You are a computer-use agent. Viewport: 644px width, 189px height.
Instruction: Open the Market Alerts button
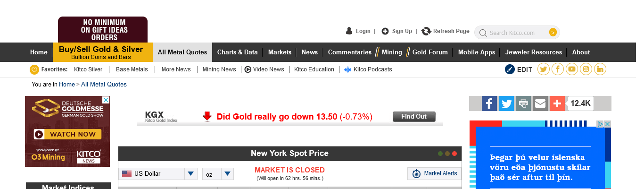point(434,173)
